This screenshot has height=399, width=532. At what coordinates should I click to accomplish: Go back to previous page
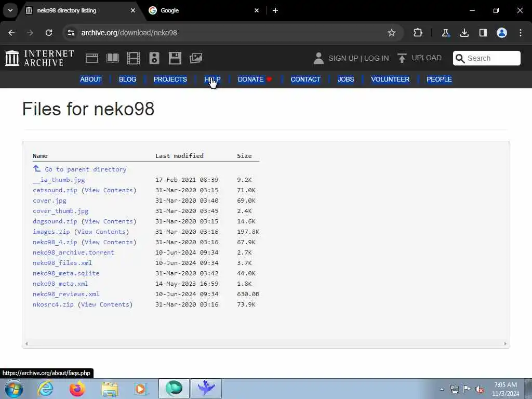click(11, 33)
